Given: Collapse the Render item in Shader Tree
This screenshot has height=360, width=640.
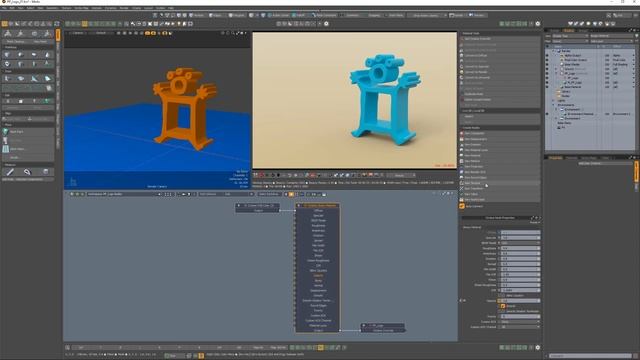Looking at the screenshot, I should coord(553,51).
